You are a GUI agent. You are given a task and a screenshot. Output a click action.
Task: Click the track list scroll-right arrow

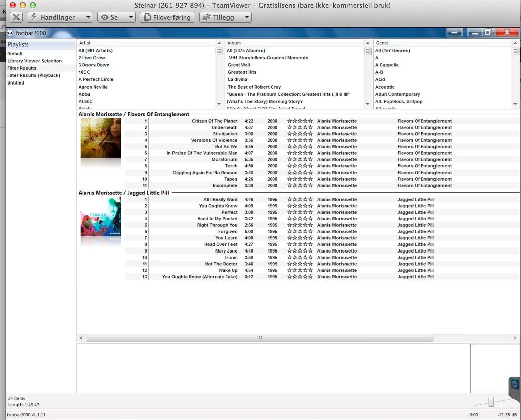(515, 338)
